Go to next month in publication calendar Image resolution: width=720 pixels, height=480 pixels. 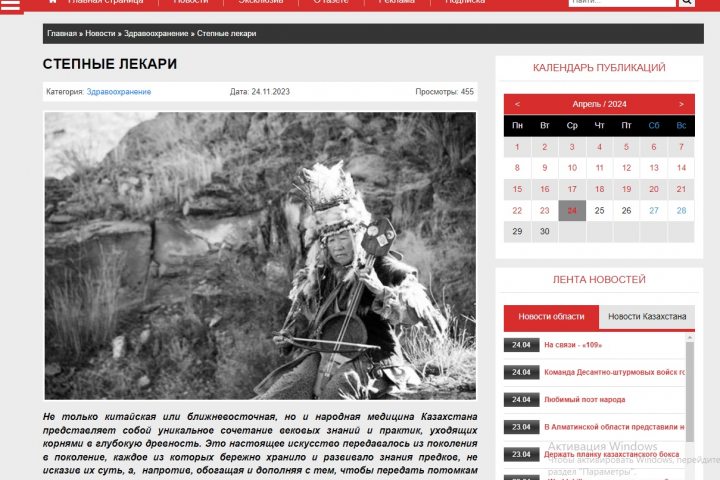[x=681, y=104]
